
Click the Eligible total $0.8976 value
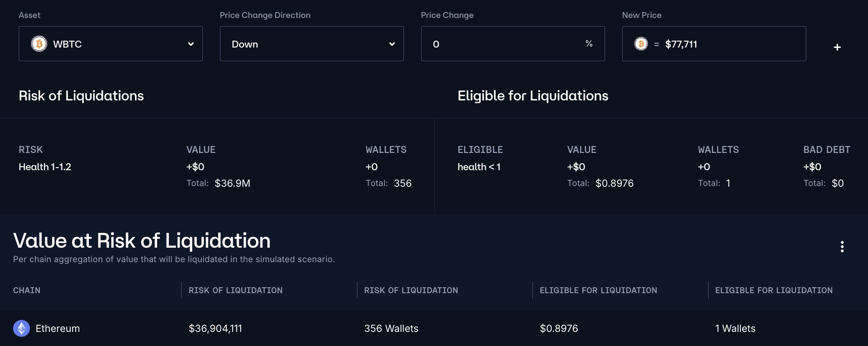614,183
